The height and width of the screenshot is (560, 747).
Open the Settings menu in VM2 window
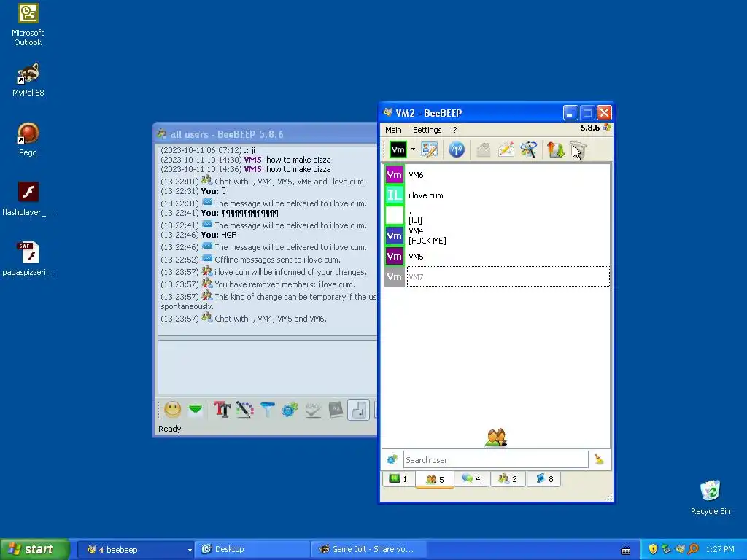tap(427, 130)
